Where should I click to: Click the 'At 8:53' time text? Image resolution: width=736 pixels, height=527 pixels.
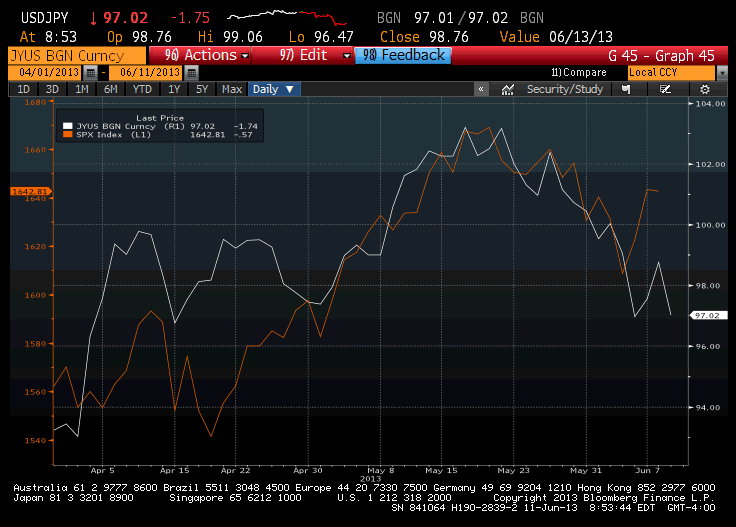click(x=48, y=37)
